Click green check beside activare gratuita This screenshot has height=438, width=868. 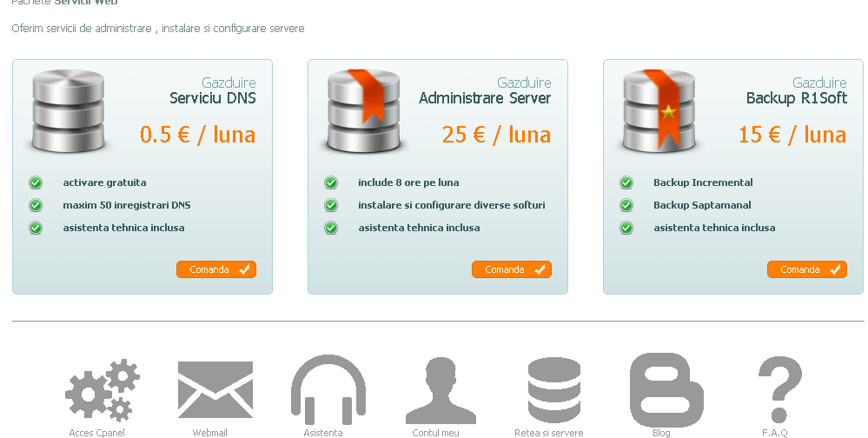tap(36, 182)
